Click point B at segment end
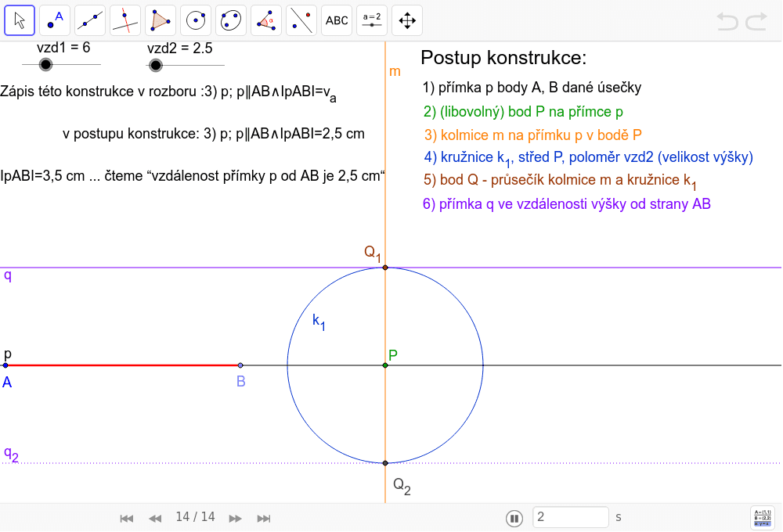This screenshot has width=783, height=532. [x=240, y=365]
